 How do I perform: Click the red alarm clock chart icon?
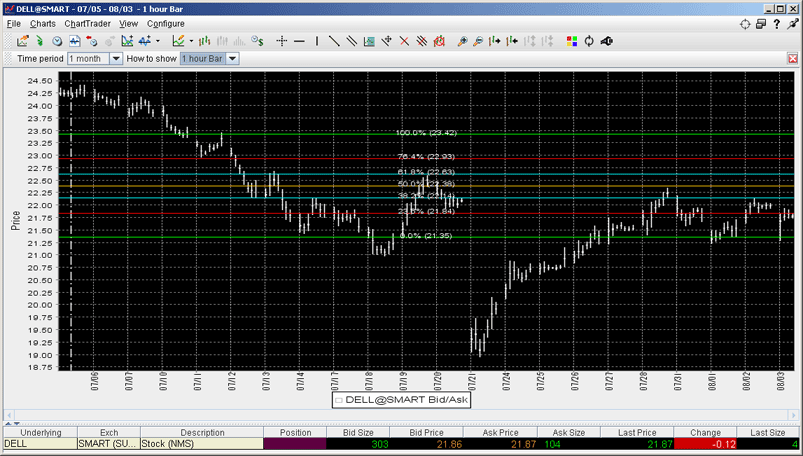439,41
